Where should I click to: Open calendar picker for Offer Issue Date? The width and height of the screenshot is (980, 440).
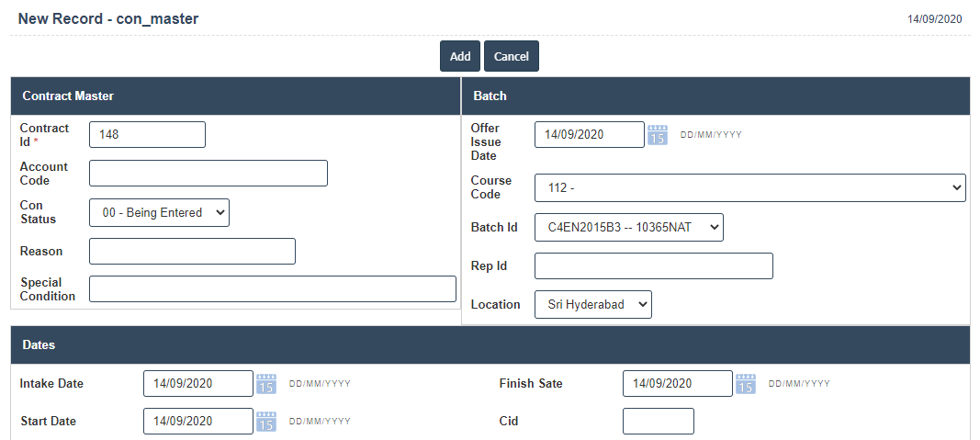coord(658,135)
